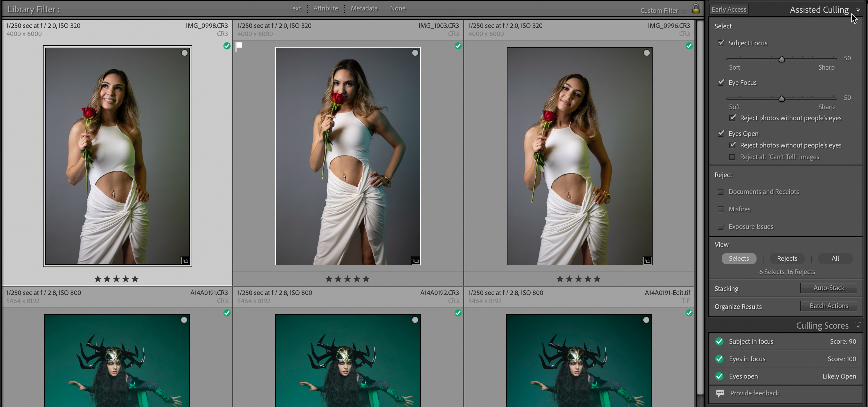Show the Rejects view
This screenshot has width=868, height=407.
coord(786,258)
